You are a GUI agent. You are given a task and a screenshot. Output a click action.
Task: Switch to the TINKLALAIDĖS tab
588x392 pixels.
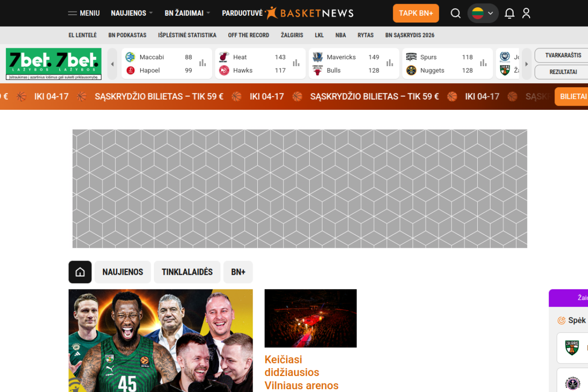click(x=187, y=272)
